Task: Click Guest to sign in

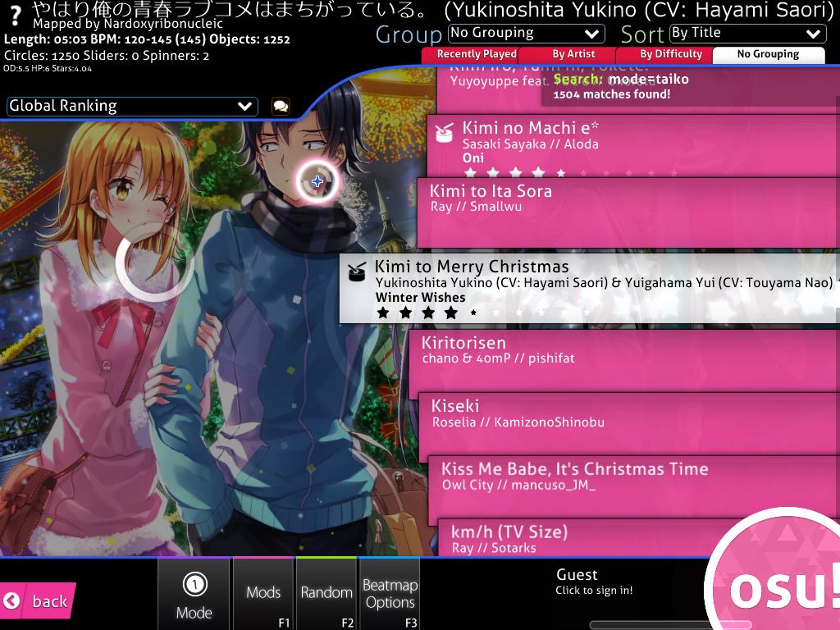Action: tap(594, 582)
